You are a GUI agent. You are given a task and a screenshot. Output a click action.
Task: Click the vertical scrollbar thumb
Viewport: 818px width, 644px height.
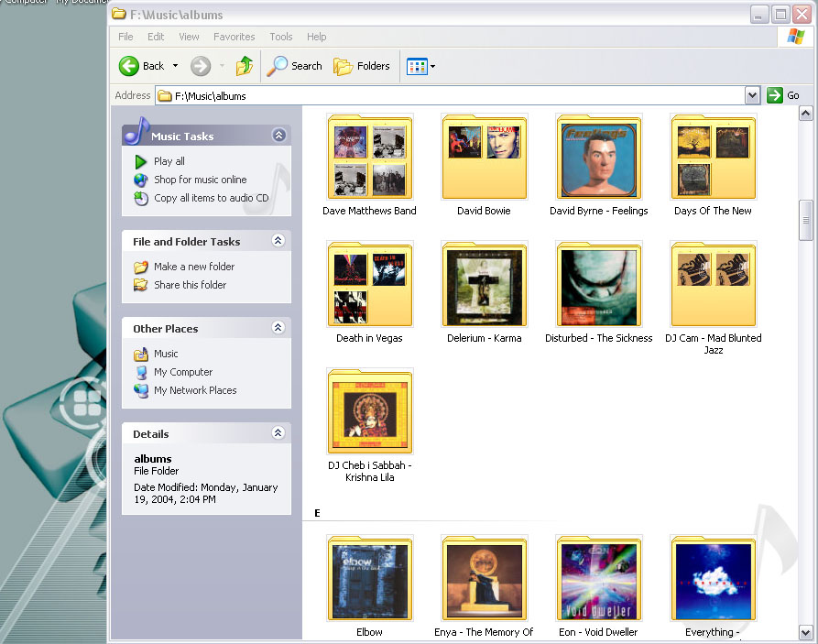[805, 220]
